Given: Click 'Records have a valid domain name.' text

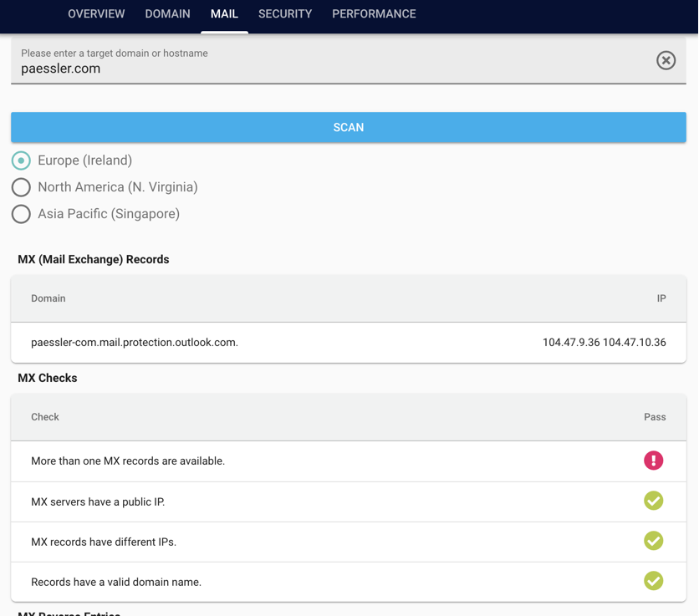Looking at the screenshot, I should (116, 582).
